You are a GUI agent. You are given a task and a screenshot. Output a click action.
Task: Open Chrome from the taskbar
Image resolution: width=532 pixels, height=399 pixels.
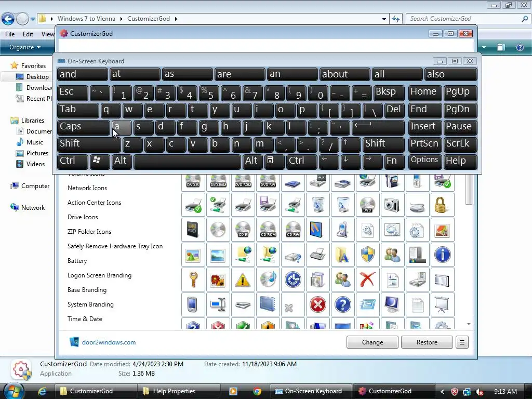tap(257, 391)
